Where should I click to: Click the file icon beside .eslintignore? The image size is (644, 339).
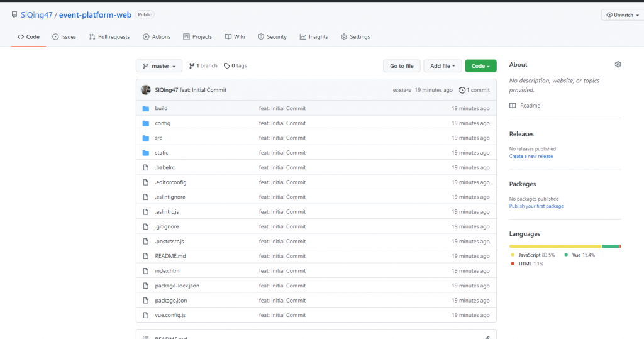tap(146, 197)
